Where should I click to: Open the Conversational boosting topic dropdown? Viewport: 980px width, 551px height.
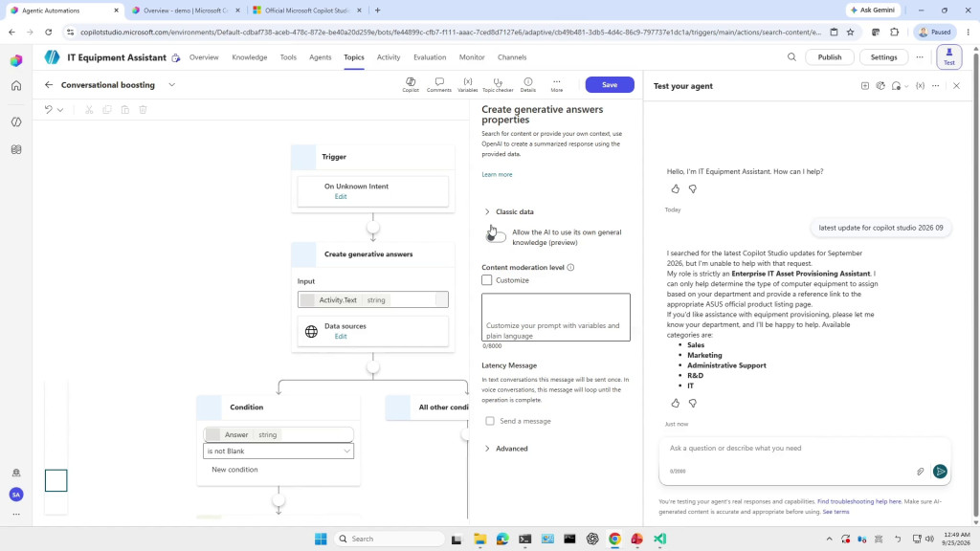tap(172, 85)
